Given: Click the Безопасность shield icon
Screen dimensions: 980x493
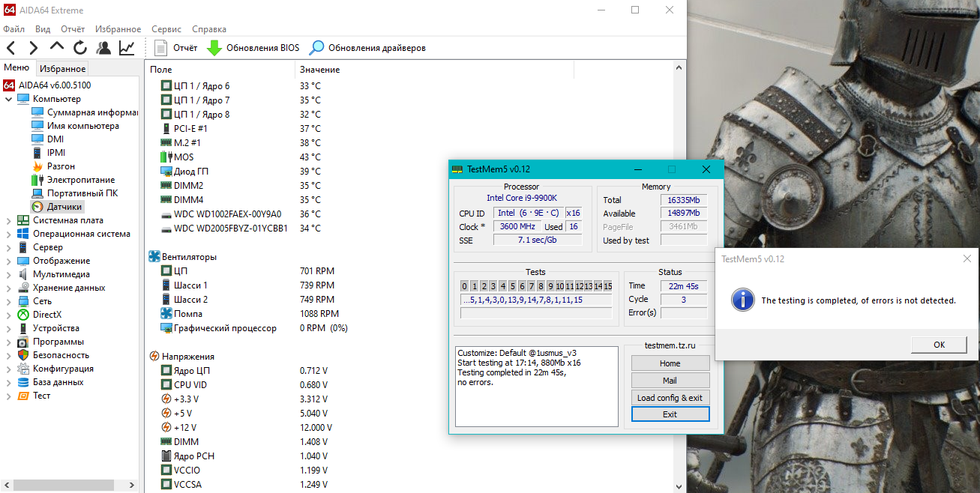Looking at the screenshot, I should (22, 355).
